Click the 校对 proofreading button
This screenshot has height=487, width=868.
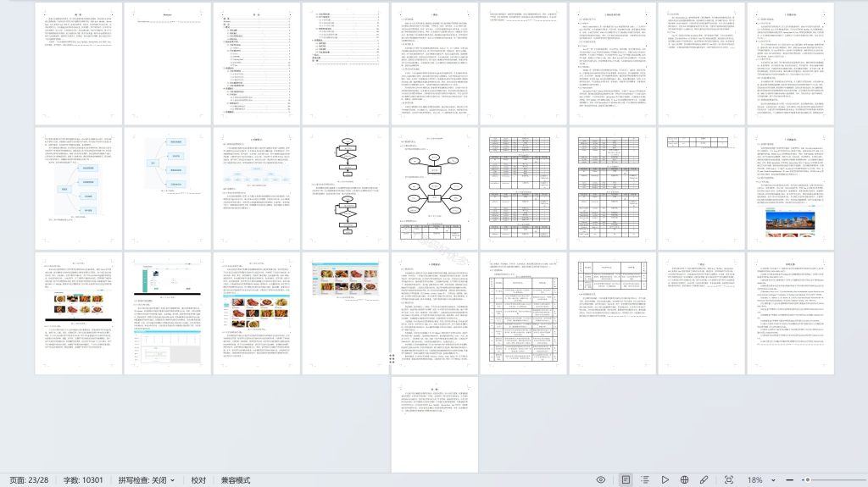[x=198, y=480]
